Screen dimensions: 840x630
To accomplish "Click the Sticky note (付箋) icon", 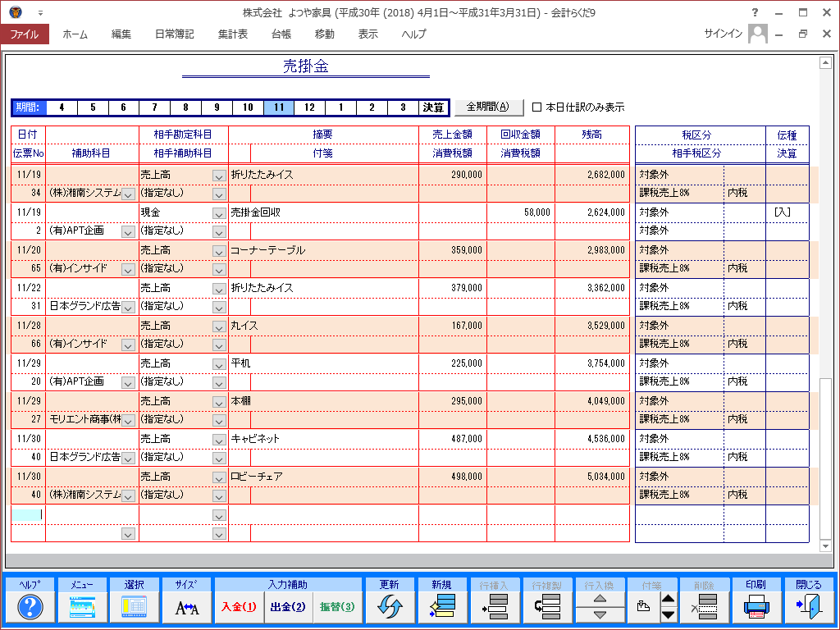I will coord(643,607).
